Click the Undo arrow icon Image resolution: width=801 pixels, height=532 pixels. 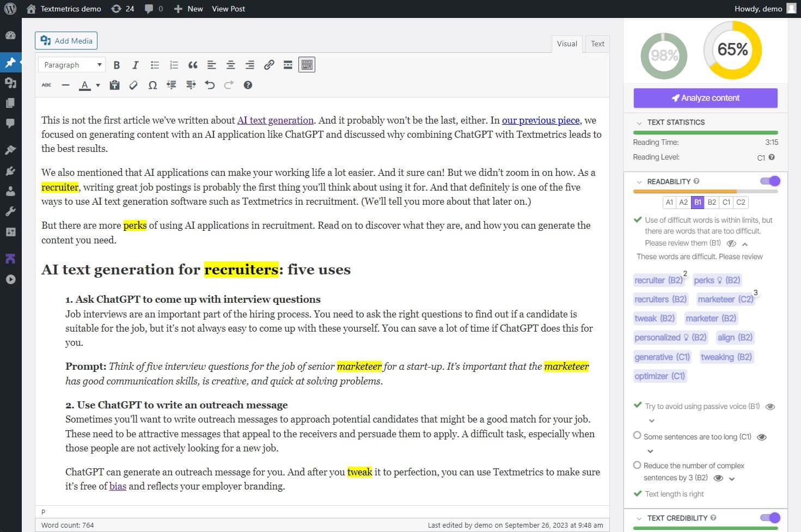[x=210, y=85]
